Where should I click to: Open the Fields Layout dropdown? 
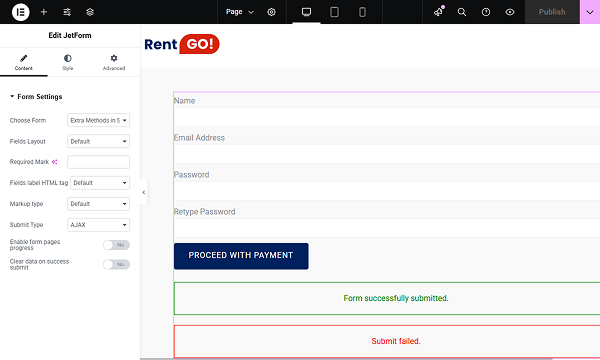(x=98, y=141)
